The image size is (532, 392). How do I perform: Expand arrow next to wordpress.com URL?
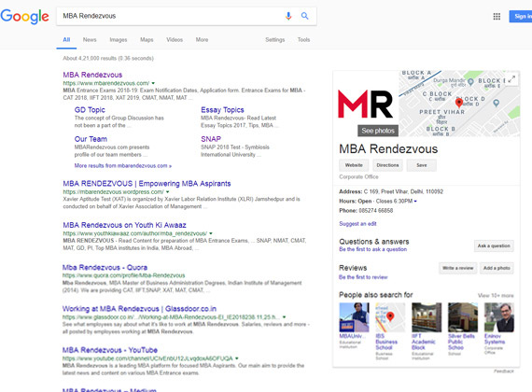167,192
